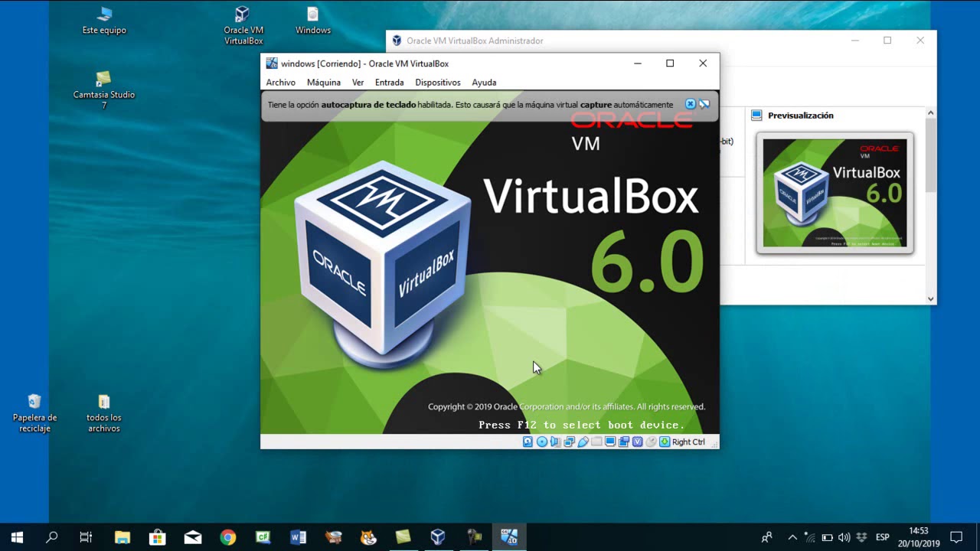Click the ESP input language indicator
Viewport: 980px width, 551px height.
883,537
